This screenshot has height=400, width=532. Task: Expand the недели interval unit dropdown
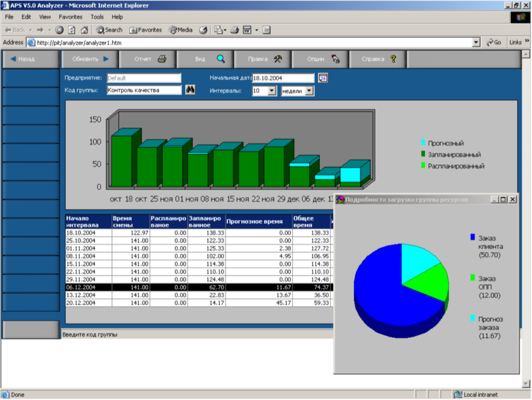309,91
